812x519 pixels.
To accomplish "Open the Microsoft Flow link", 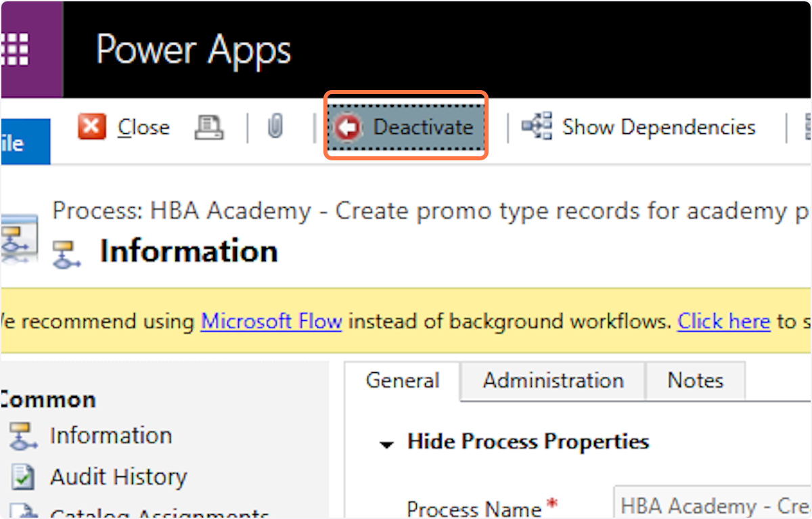I will click(x=271, y=321).
